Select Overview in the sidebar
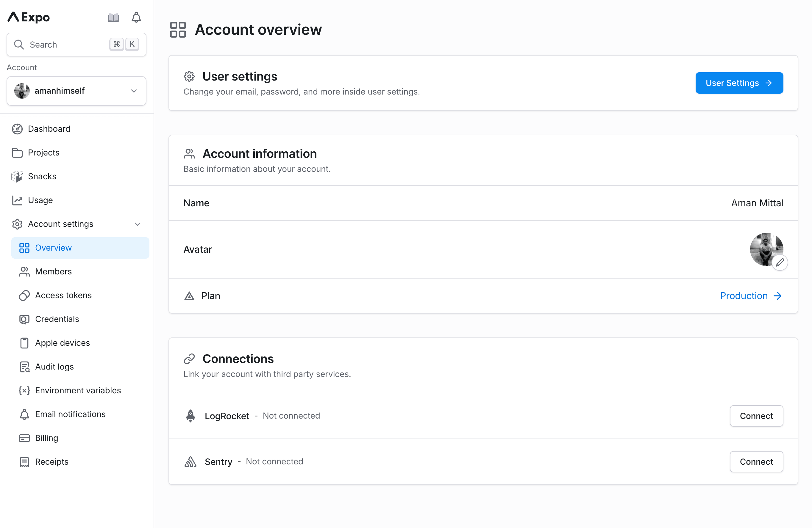This screenshot has width=812, height=528. [x=53, y=248]
